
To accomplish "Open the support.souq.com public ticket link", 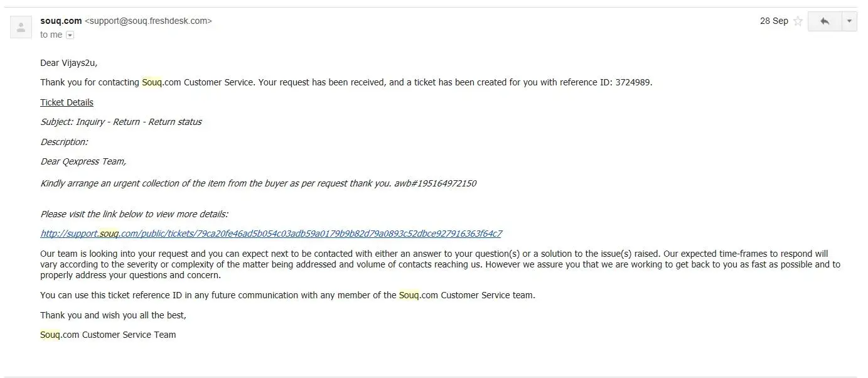I will coord(271,234).
